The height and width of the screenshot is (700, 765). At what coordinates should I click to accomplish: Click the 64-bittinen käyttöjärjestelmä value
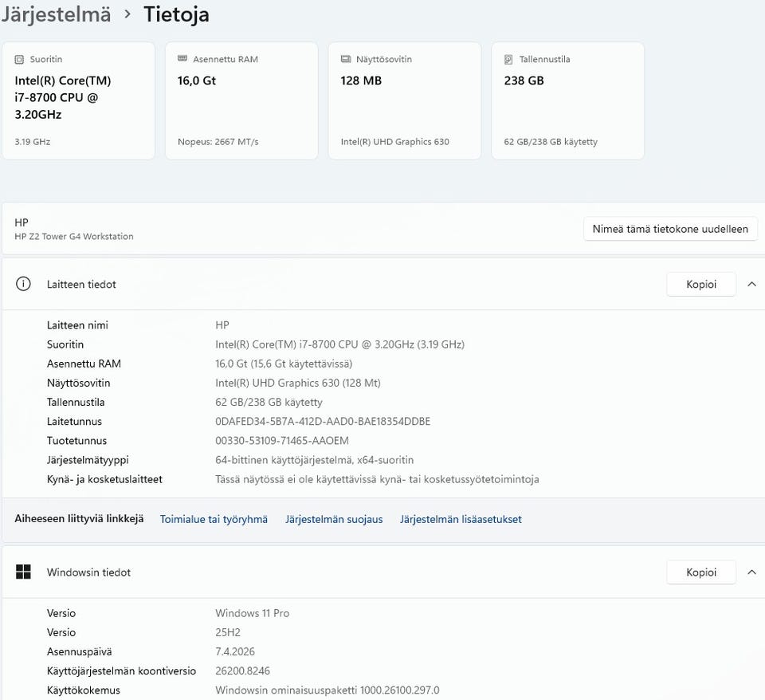tap(314, 460)
